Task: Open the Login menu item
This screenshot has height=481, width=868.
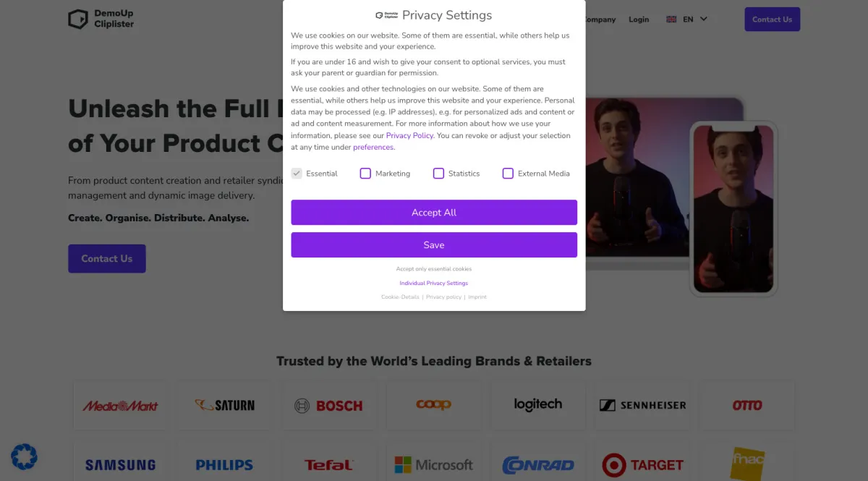Action: click(639, 20)
